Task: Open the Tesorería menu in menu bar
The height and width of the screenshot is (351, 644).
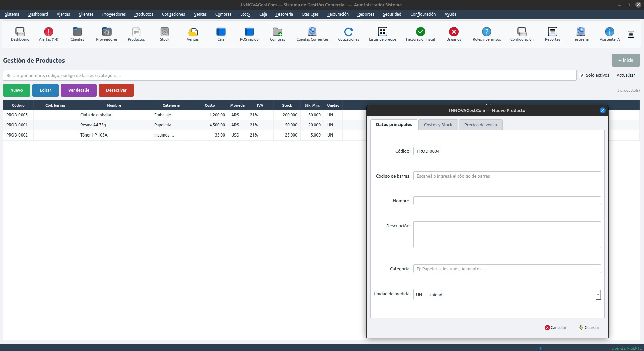Action: coord(284,14)
